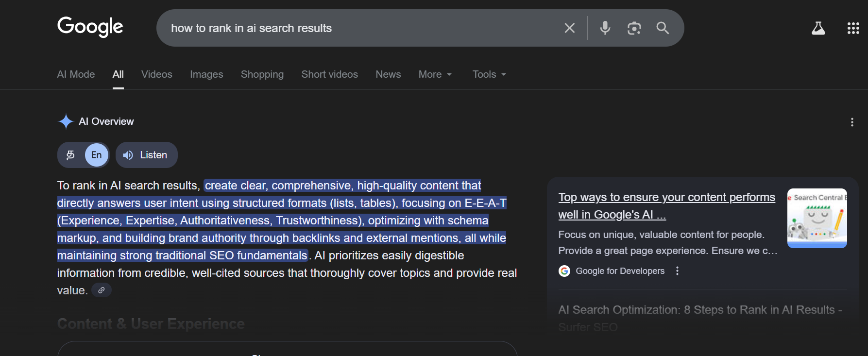
Task: Open Search Labs flask icon
Action: coord(818,28)
